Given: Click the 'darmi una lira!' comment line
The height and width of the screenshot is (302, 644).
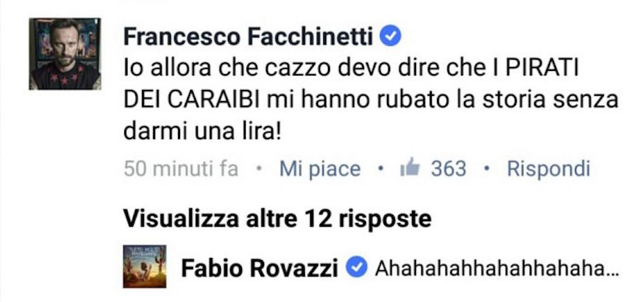Looking at the screenshot, I should [202, 132].
